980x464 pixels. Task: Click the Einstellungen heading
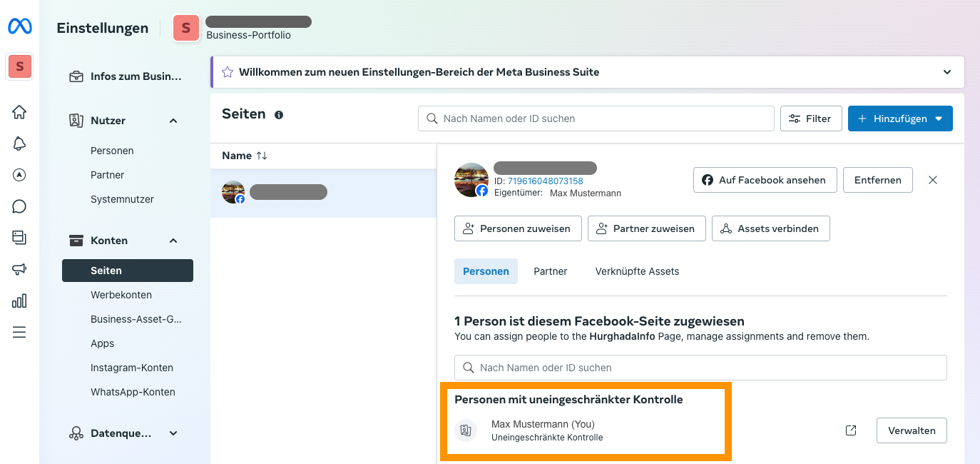[103, 29]
